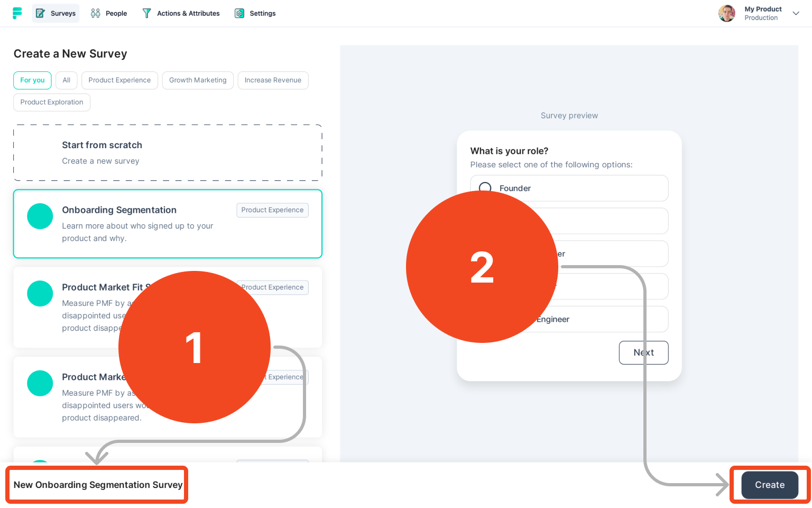Select the Start from scratch card

click(168, 152)
